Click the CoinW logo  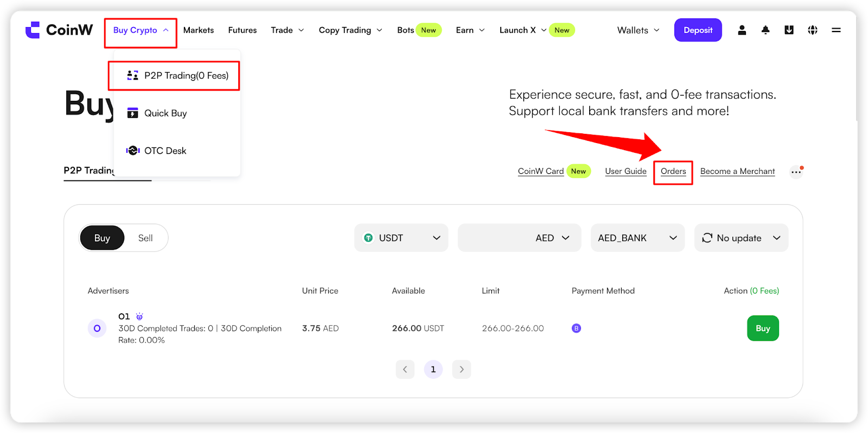point(59,30)
